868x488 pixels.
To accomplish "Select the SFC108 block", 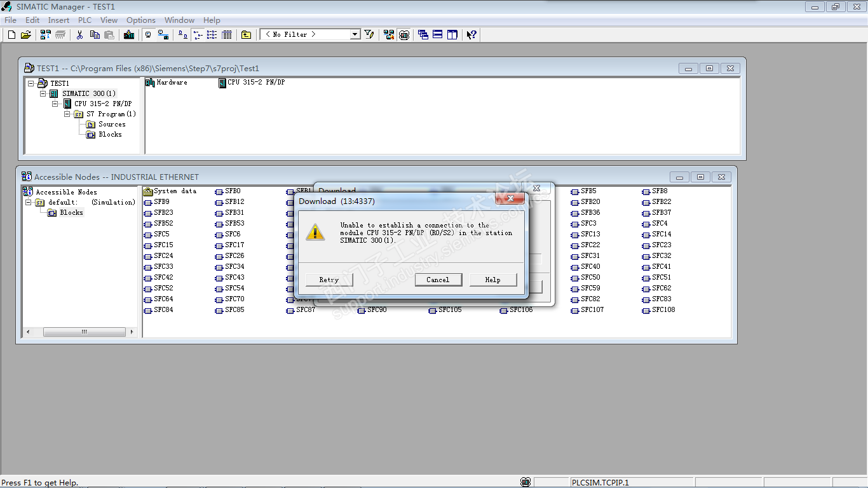I will (x=658, y=310).
